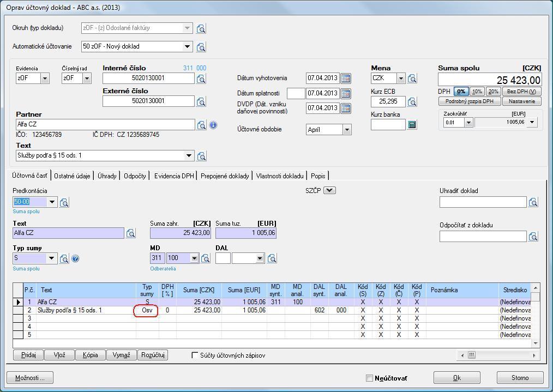The width and height of the screenshot is (553, 392).
Task: Click into Kurz banka input field
Action: (388, 124)
